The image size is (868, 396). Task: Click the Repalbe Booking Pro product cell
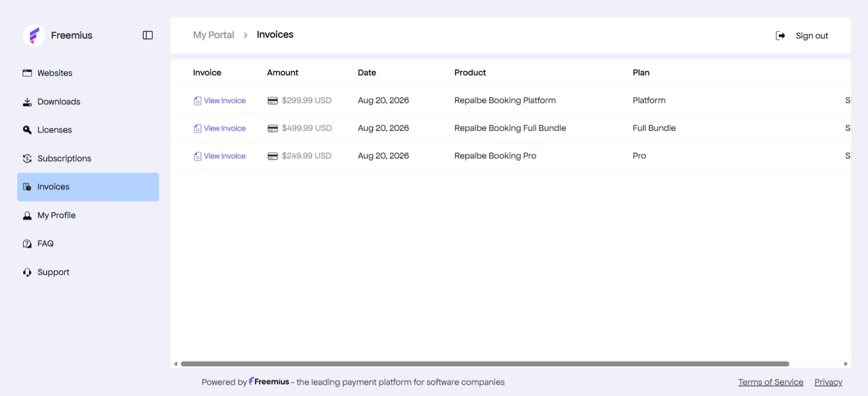pyautogui.click(x=495, y=156)
